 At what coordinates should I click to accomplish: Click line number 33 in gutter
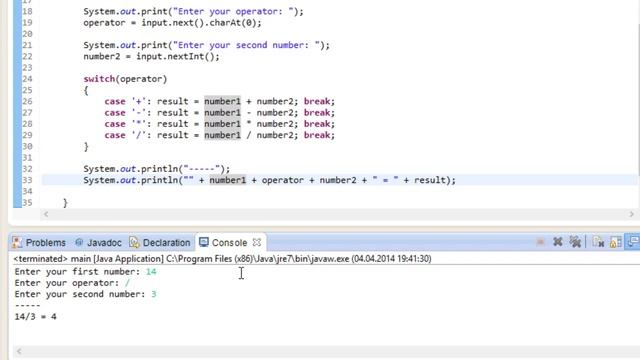27,180
